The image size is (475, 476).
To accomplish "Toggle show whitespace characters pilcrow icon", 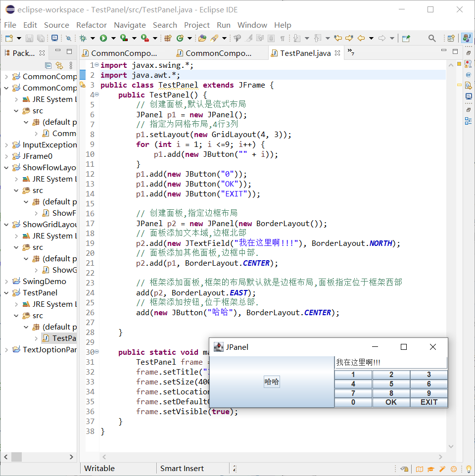I will coord(283,38).
